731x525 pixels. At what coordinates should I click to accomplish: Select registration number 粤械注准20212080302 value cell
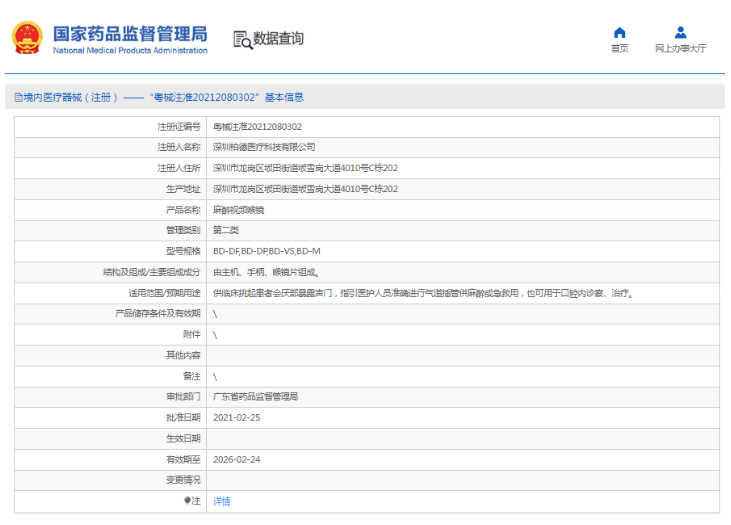click(x=257, y=127)
